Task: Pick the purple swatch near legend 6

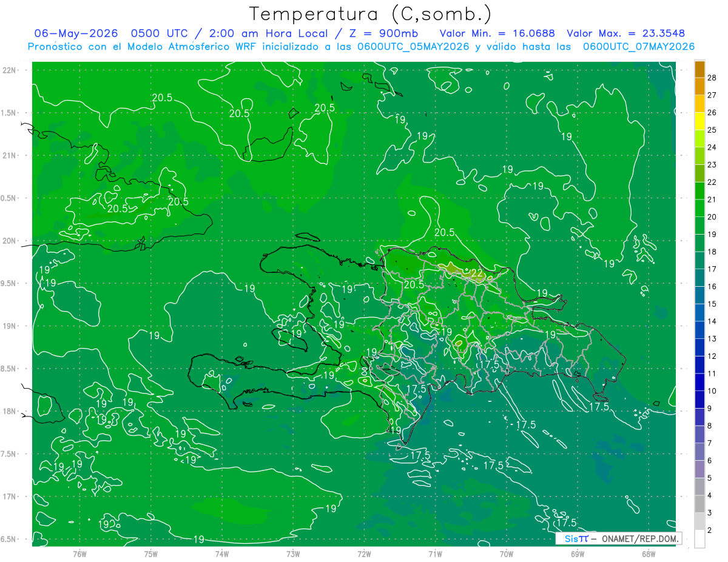Action: coord(699,469)
